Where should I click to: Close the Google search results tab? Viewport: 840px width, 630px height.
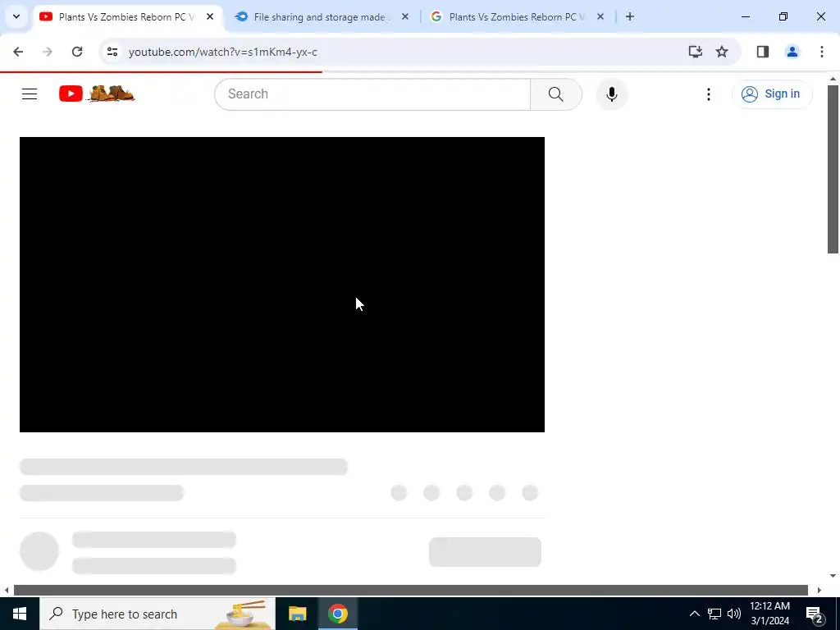600,16
